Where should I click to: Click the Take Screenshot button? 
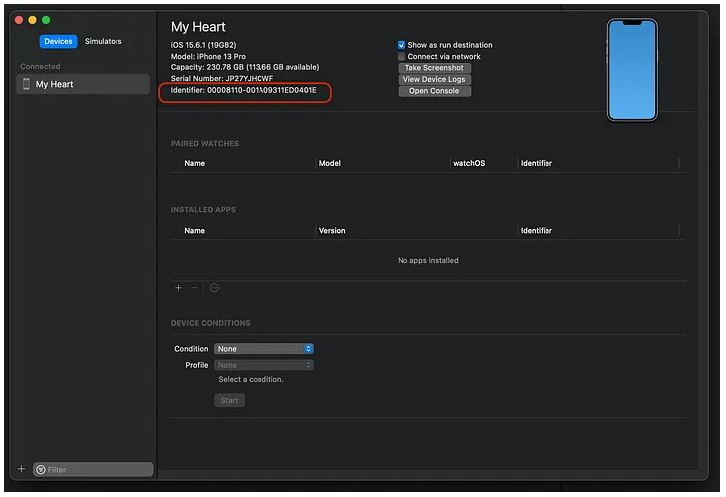[x=434, y=68]
